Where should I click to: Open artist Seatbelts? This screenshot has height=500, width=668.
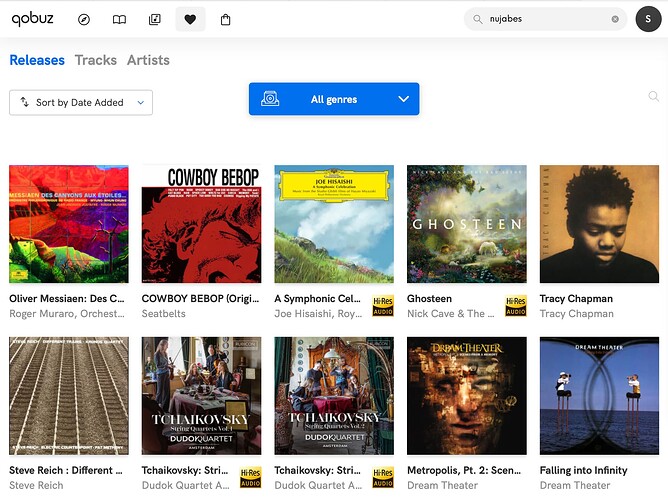164,313
